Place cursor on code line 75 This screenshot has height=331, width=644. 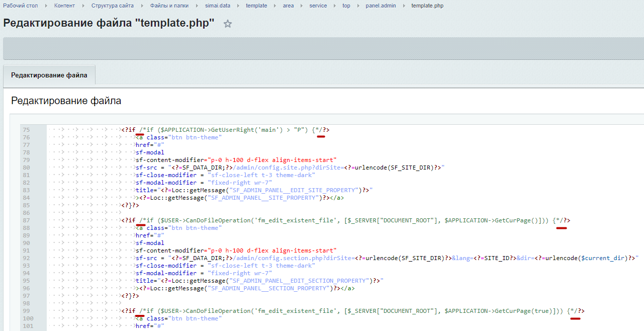pyautogui.click(x=226, y=130)
